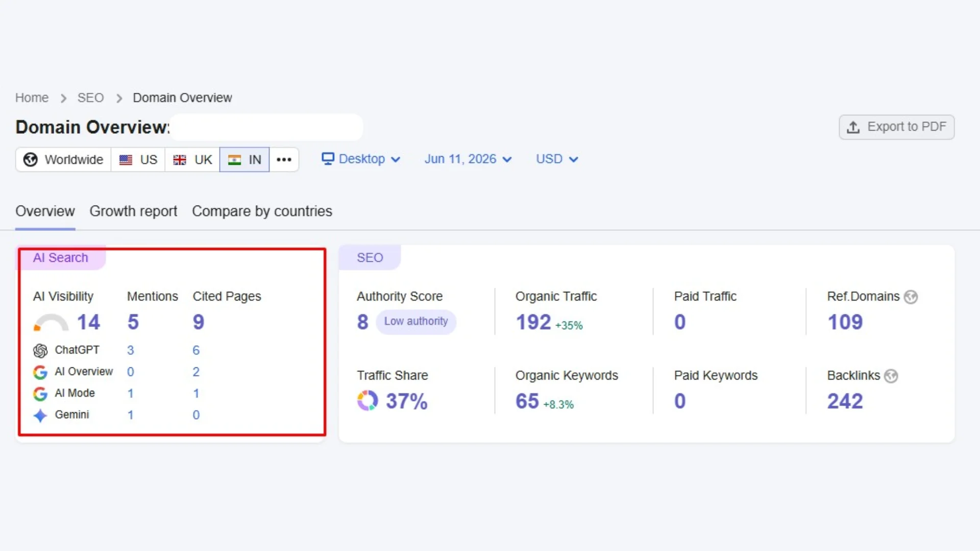Image resolution: width=980 pixels, height=551 pixels.
Task: Open total Mentions value 5
Action: click(x=133, y=322)
